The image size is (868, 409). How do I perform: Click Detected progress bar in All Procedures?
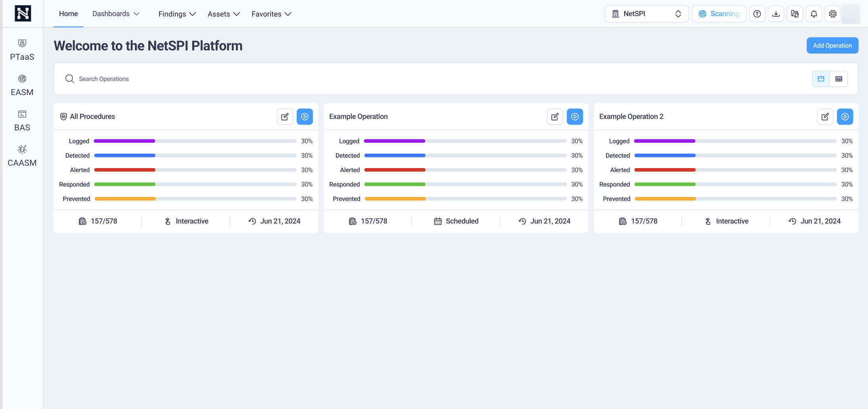195,155
